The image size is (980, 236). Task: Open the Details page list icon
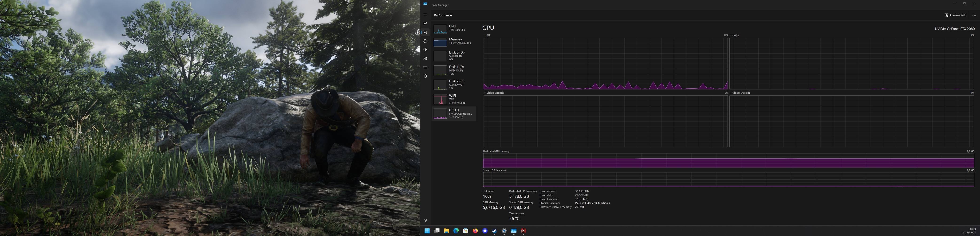coord(425,67)
